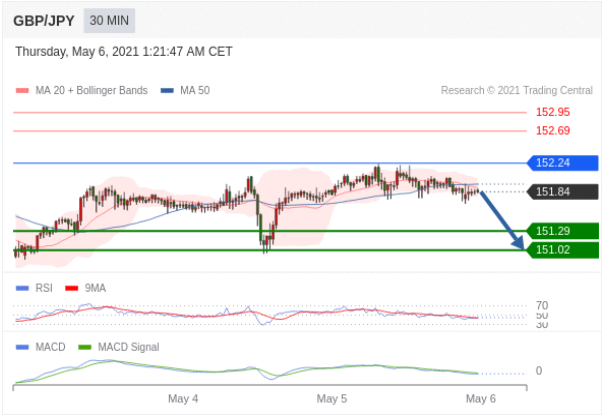This screenshot has width=603, height=415.
Task: Click the 9MA legend label
Action: tap(95, 288)
